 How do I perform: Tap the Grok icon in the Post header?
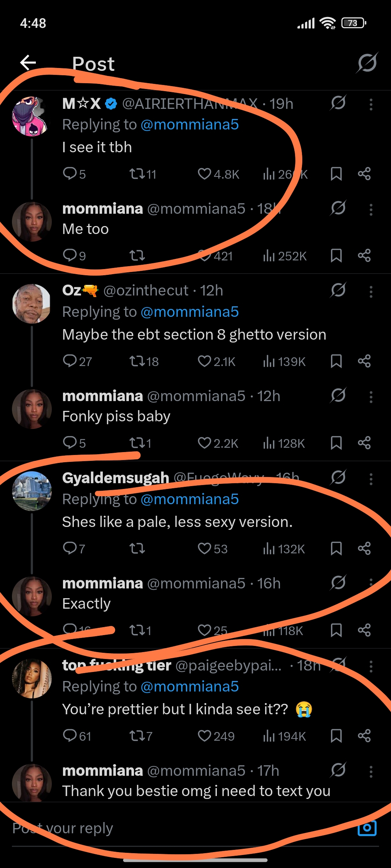(x=367, y=63)
